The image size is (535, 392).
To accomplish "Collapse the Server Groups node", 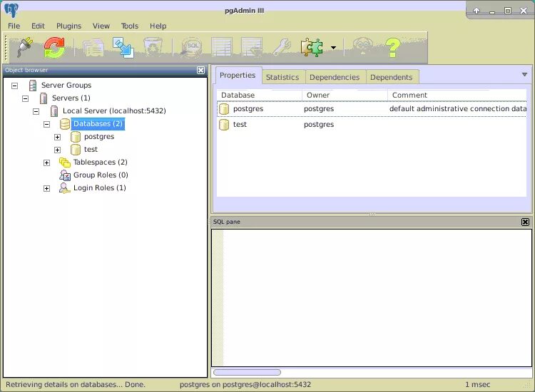I will pyautogui.click(x=15, y=86).
